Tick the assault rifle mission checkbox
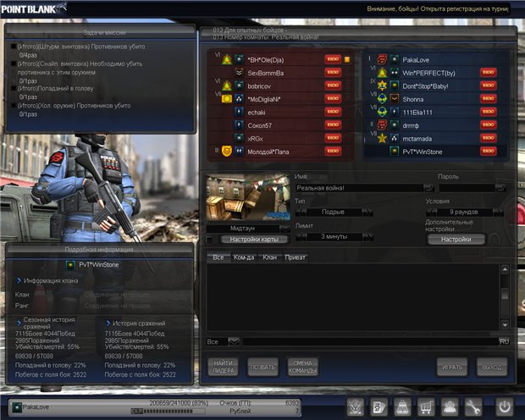This screenshot has width=525, height=420. [x=14, y=47]
